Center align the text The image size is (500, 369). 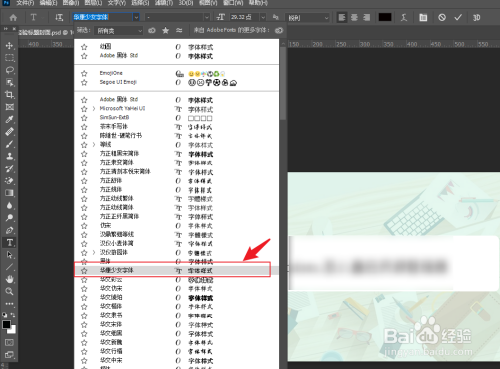tap(354, 17)
